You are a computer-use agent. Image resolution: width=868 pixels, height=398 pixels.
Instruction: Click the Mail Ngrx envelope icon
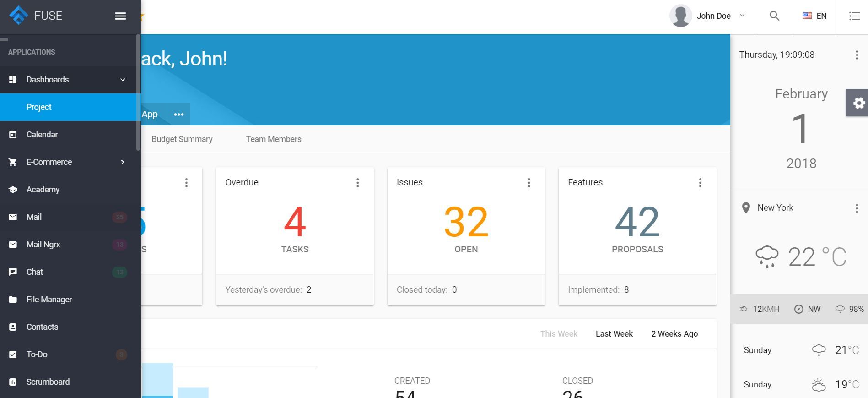13,245
